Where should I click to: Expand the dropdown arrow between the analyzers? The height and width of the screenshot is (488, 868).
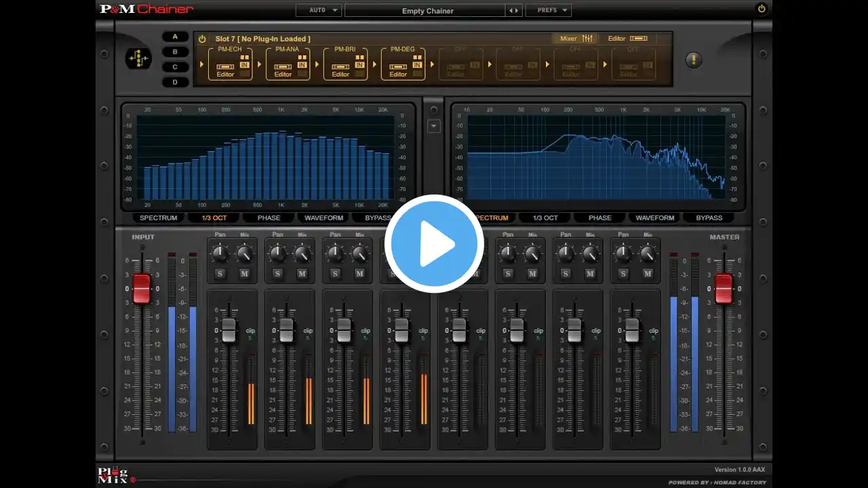[x=434, y=126]
